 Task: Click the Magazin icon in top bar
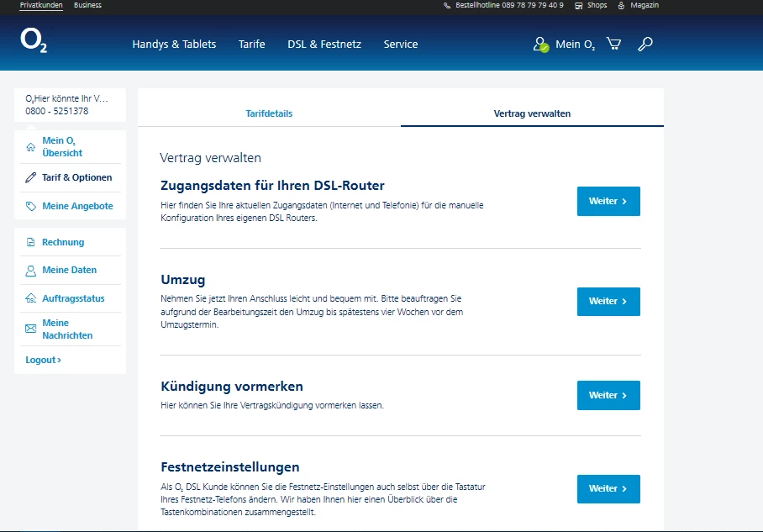(x=621, y=5)
